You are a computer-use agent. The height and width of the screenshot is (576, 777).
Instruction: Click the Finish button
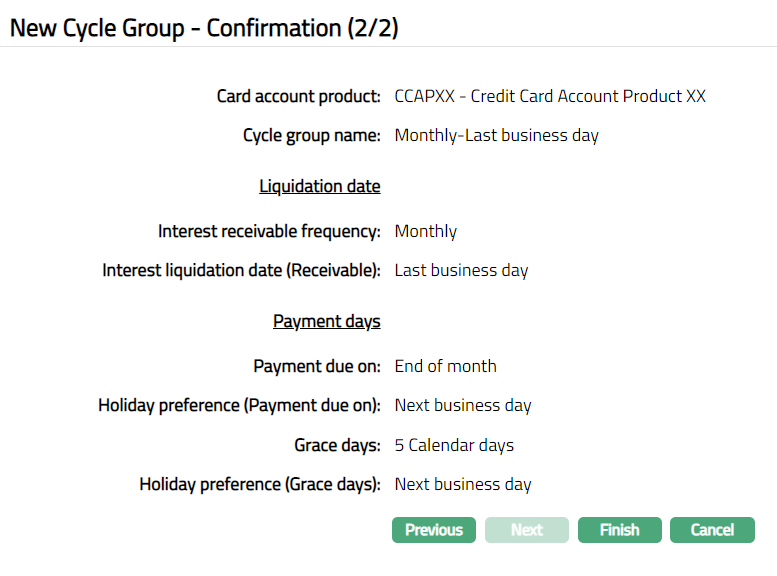[x=619, y=530]
